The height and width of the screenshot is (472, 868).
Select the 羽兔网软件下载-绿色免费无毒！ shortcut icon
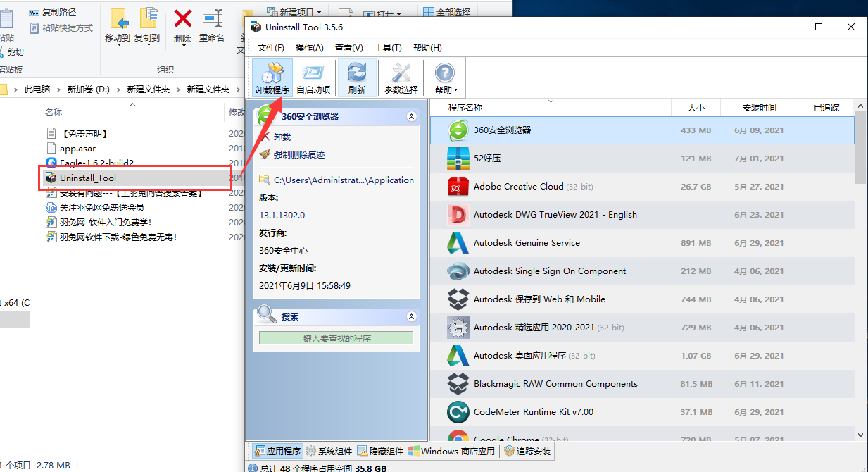click(x=51, y=237)
